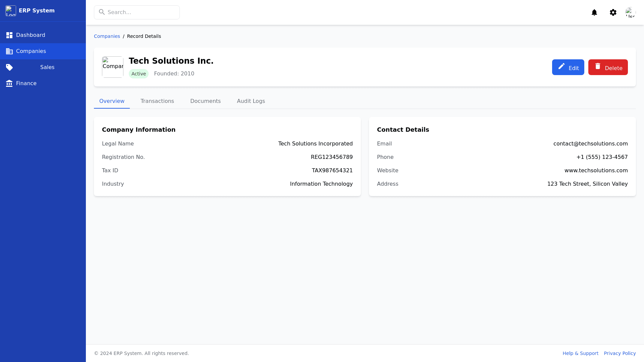Click the user avatar in header
Screen dimensions: 644x362
[630, 12]
